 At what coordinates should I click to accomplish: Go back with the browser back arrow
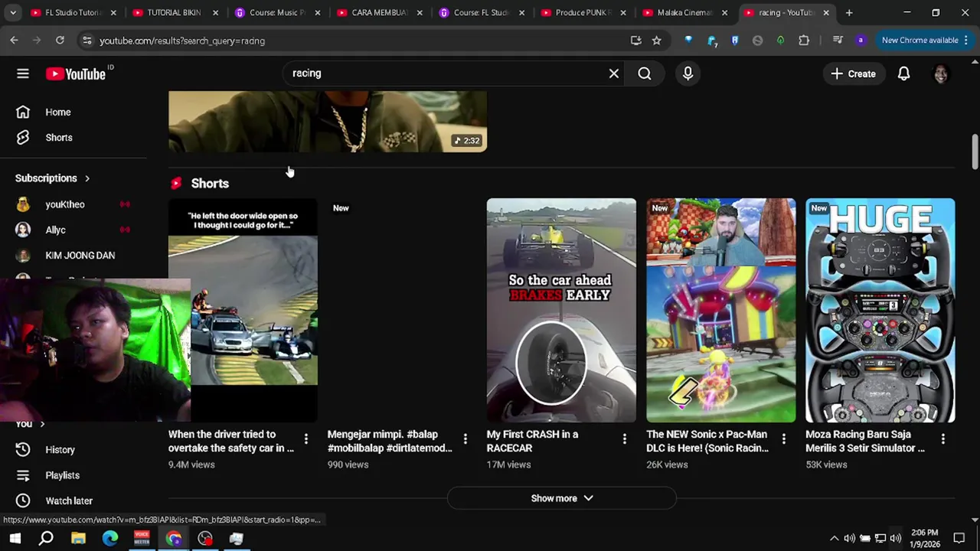(x=14, y=40)
